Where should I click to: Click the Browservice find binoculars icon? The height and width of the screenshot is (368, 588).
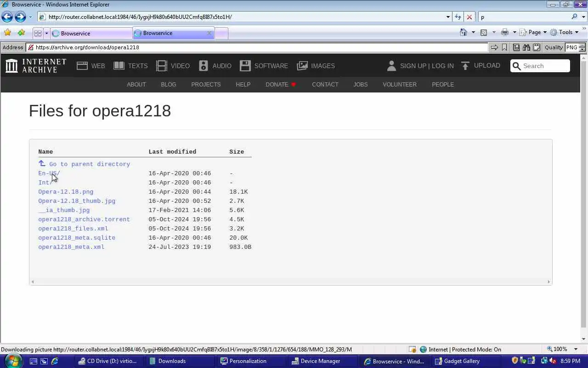(x=526, y=47)
